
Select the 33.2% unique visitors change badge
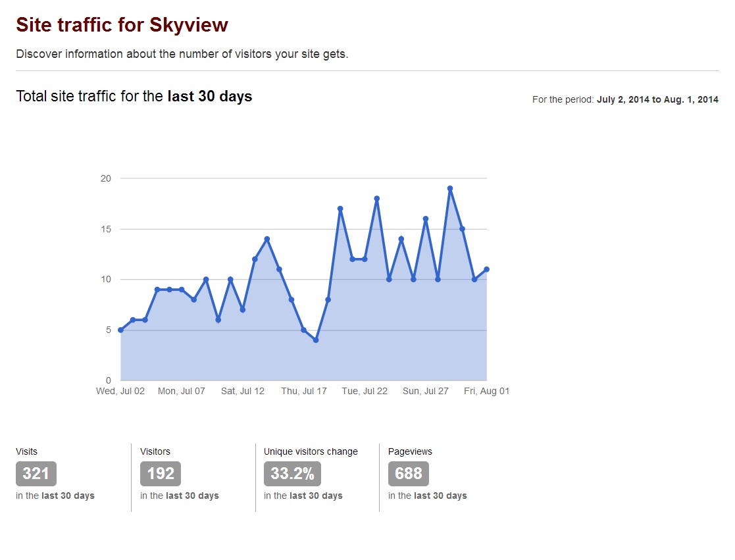pos(290,474)
